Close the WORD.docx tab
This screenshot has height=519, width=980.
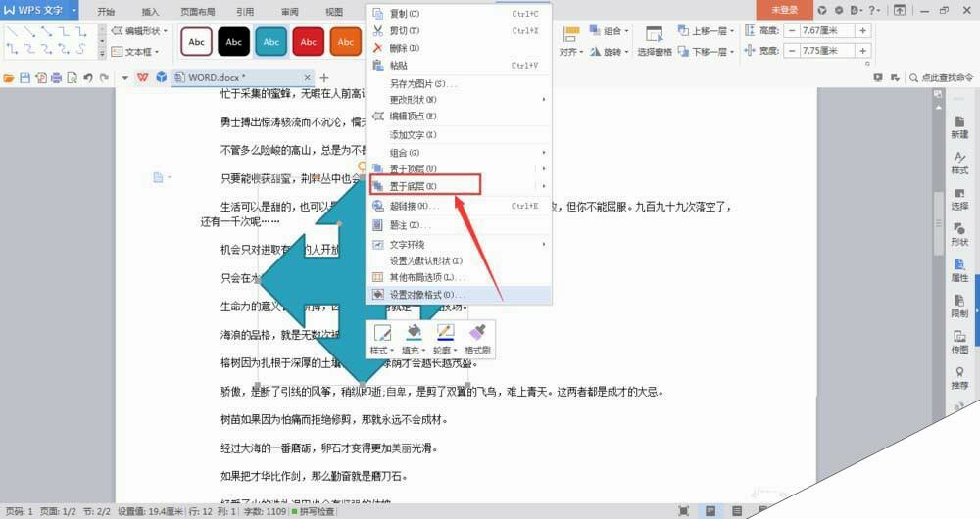307,77
